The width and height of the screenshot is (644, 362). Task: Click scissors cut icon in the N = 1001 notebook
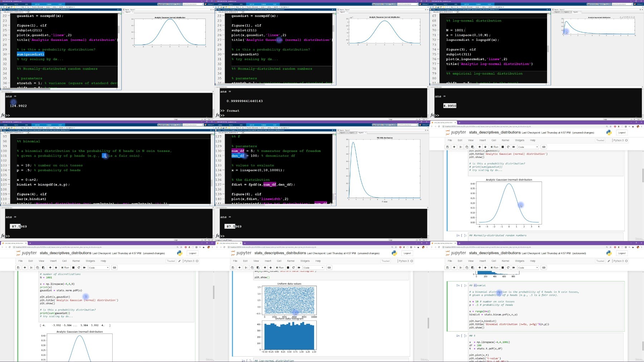[31, 267]
